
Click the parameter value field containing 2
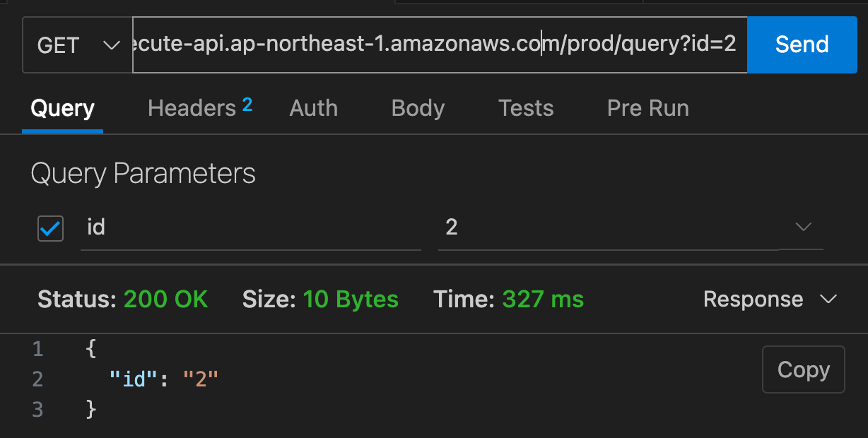click(x=608, y=227)
